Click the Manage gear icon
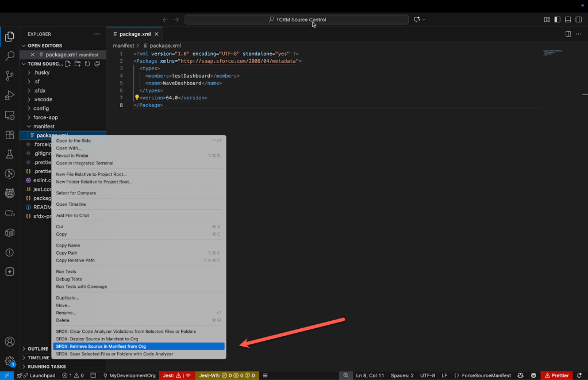The width and height of the screenshot is (588, 380). (10, 361)
